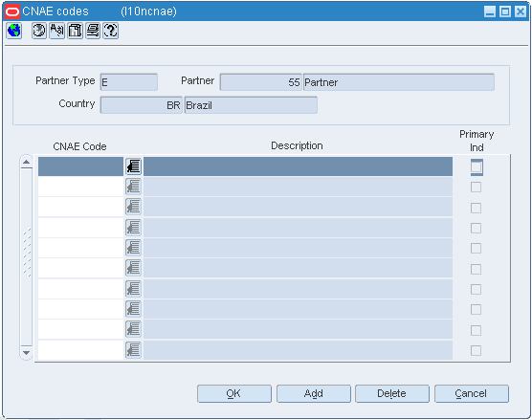Select the third row CNAE Code field
The width and height of the screenshot is (532, 420).
(80, 207)
